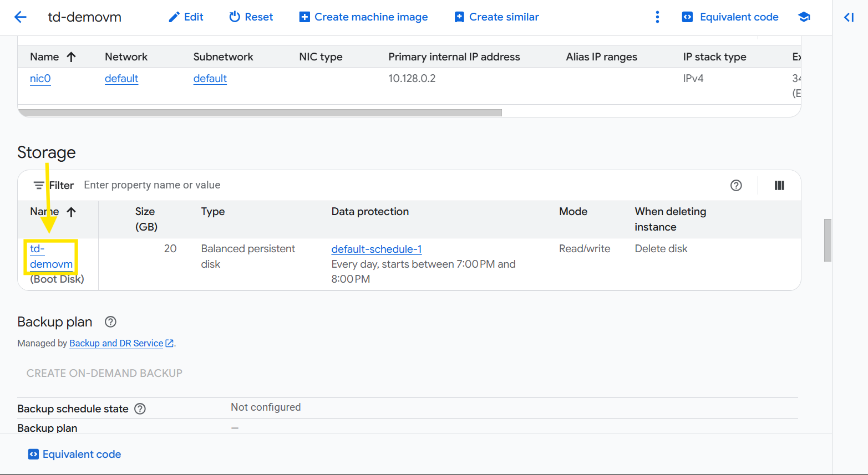Open the td-demovm boot disk link
Screen dimensions: 868x475
pos(50,257)
